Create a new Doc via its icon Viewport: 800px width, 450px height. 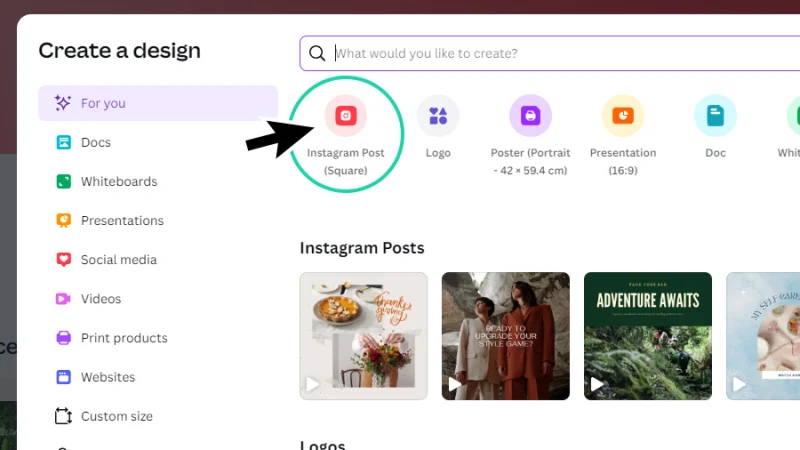click(x=715, y=115)
